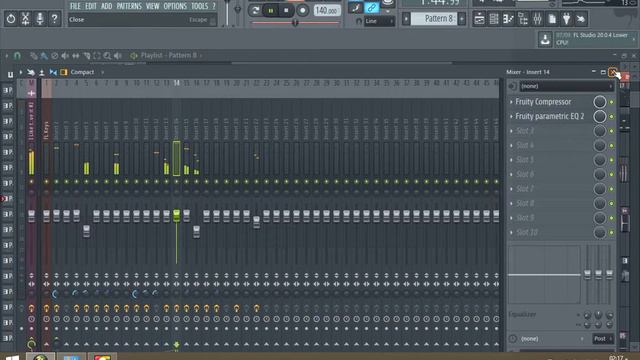Screen dimensions: 640x360
Task: Open the Piano roll icon
Action: (x=509, y=19)
